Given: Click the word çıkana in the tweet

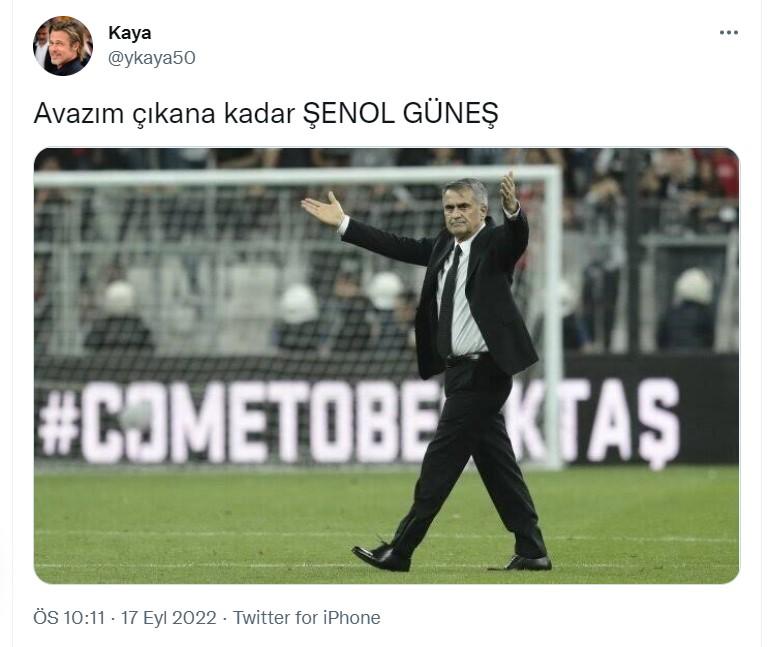Looking at the screenshot, I should click(x=174, y=115).
